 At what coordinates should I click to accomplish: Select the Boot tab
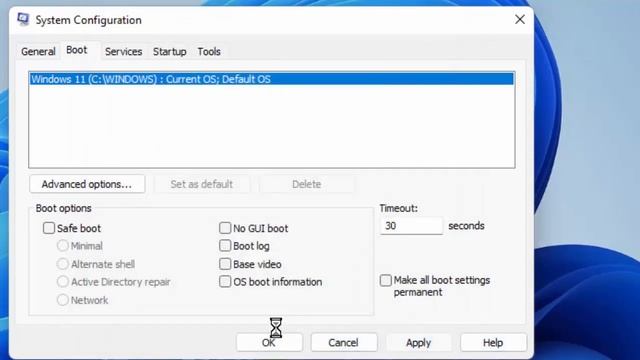pyautogui.click(x=77, y=50)
